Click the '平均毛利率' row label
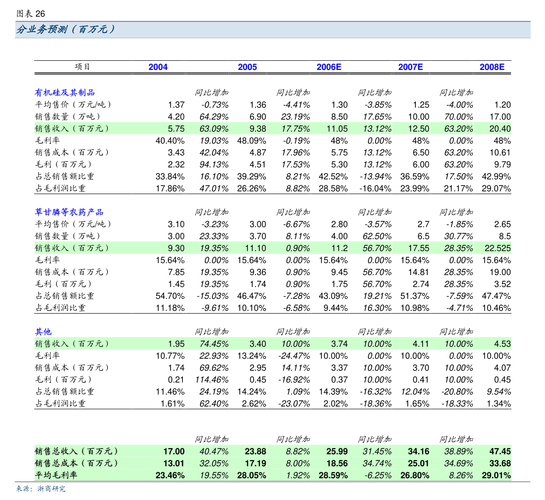Viewport: 545px width, 500px height. (x=56, y=475)
